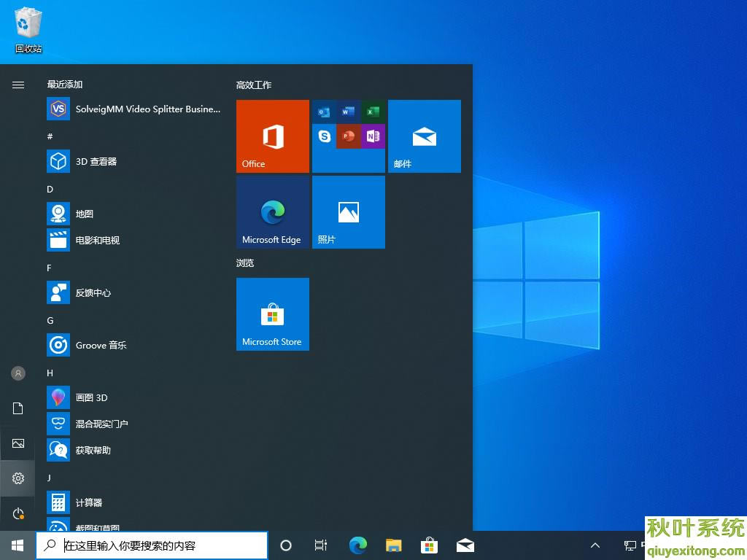Click the Windows Start button

(x=18, y=545)
